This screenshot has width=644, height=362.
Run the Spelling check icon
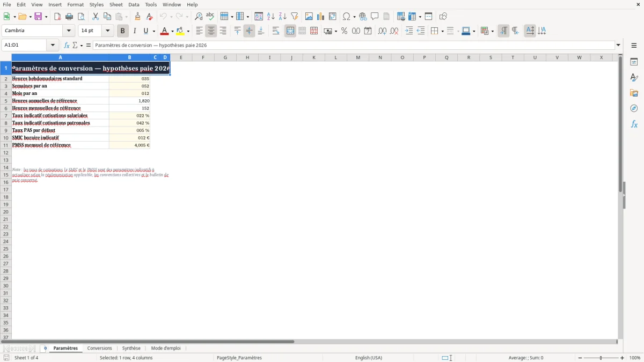point(210,17)
